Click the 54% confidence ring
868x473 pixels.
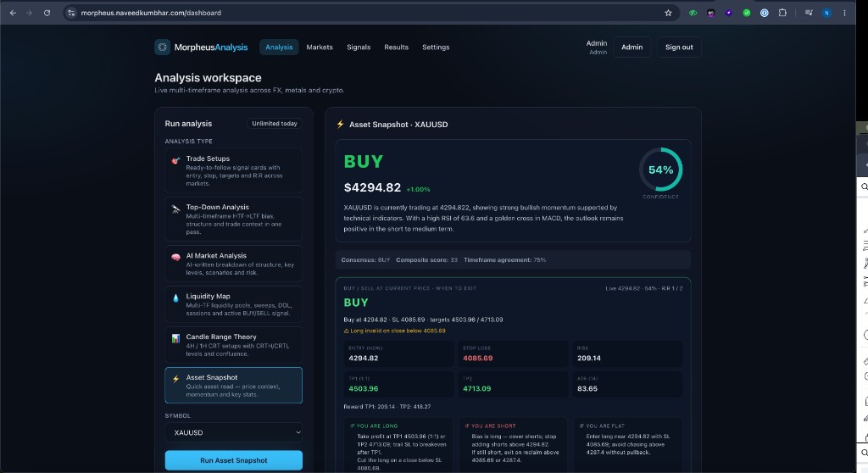click(x=660, y=170)
